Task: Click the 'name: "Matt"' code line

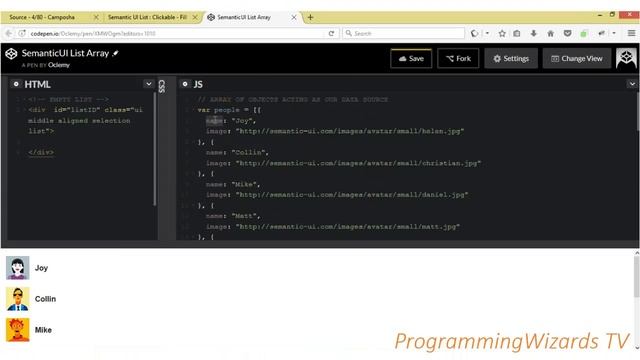Action: (x=233, y=216)
